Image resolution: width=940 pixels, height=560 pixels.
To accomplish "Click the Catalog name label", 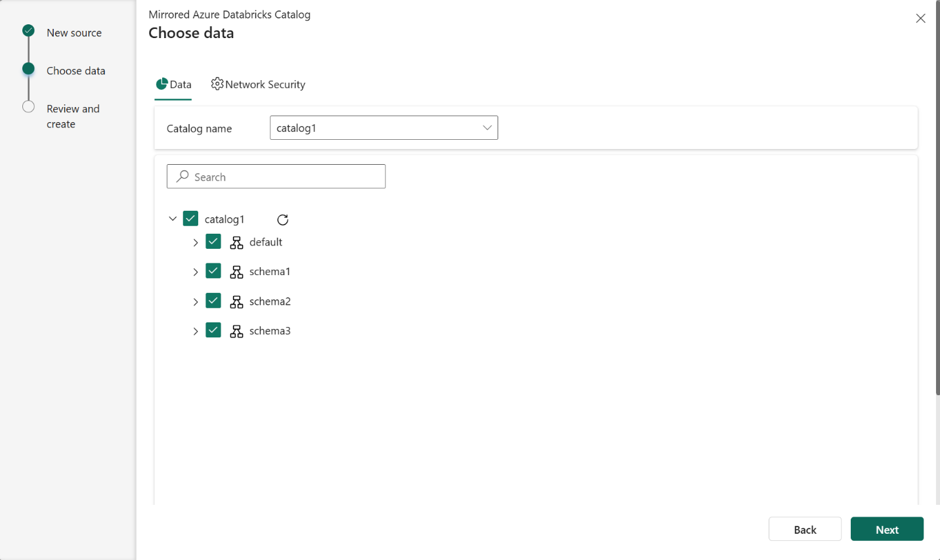I will [199, 129].
